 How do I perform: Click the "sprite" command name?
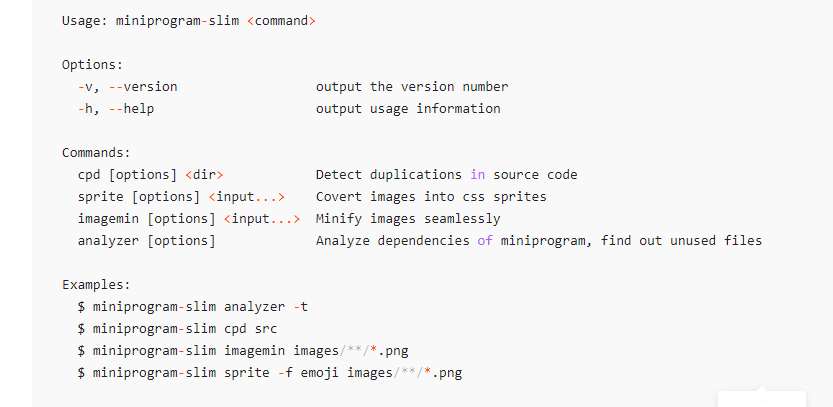(100, 197)
